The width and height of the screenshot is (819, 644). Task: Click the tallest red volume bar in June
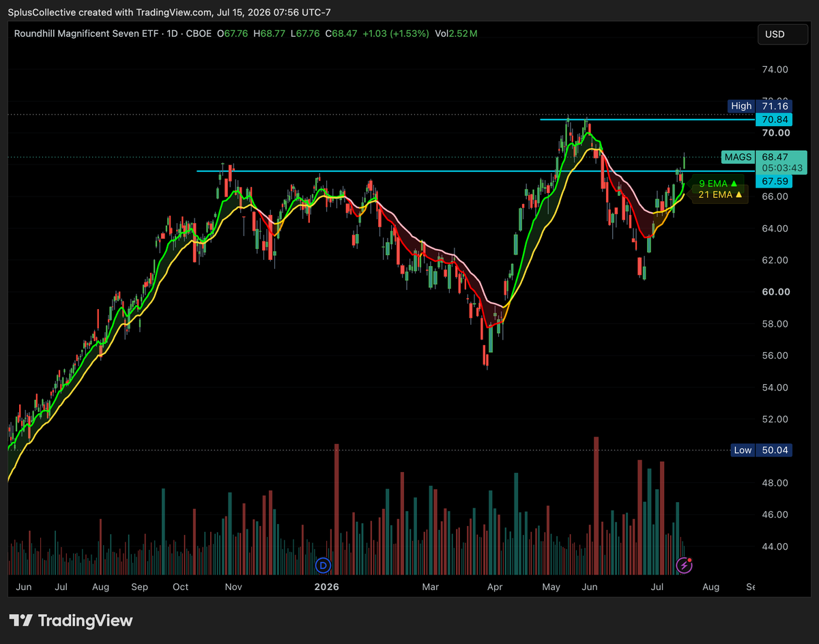(x=597, y=506)
